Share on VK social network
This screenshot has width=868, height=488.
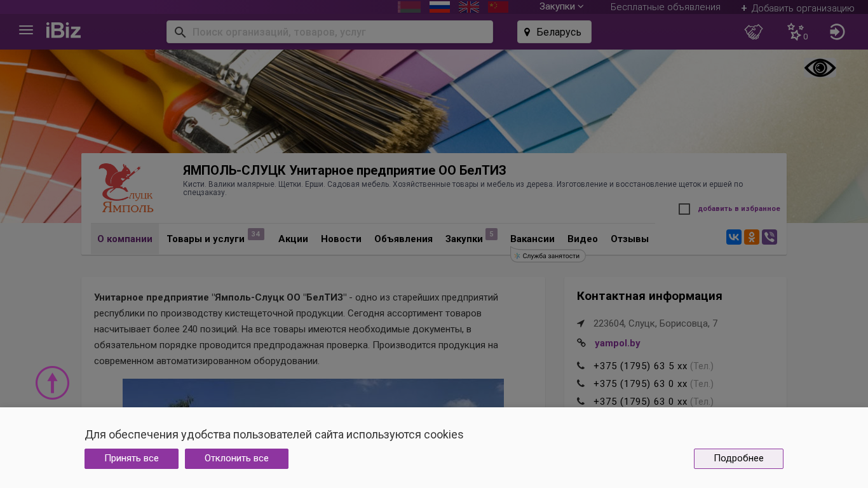click(734, 237)
